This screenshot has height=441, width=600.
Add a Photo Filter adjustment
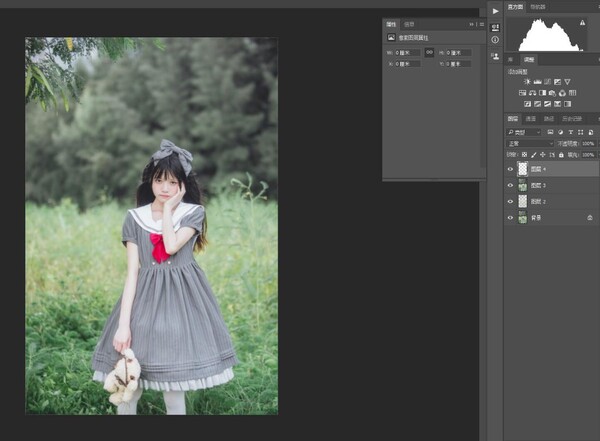(x=552, y=93)
